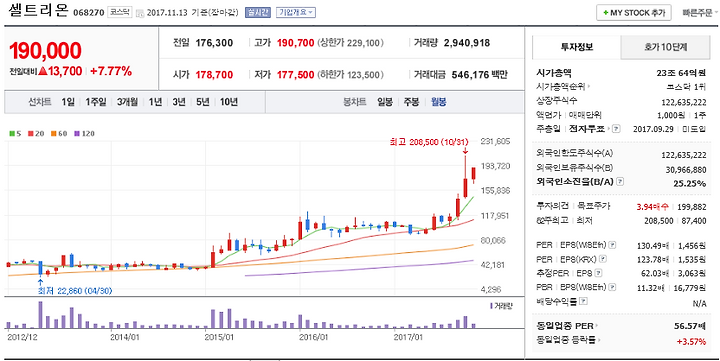Open the help icon beside 추정PER EPS

pyautogui.click(x=598, y=273)
